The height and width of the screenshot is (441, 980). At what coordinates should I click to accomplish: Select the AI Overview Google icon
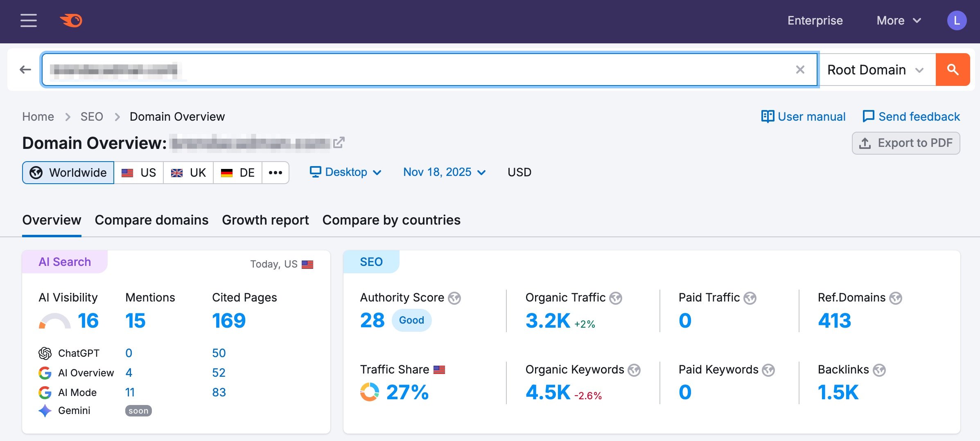coord(44,372)
